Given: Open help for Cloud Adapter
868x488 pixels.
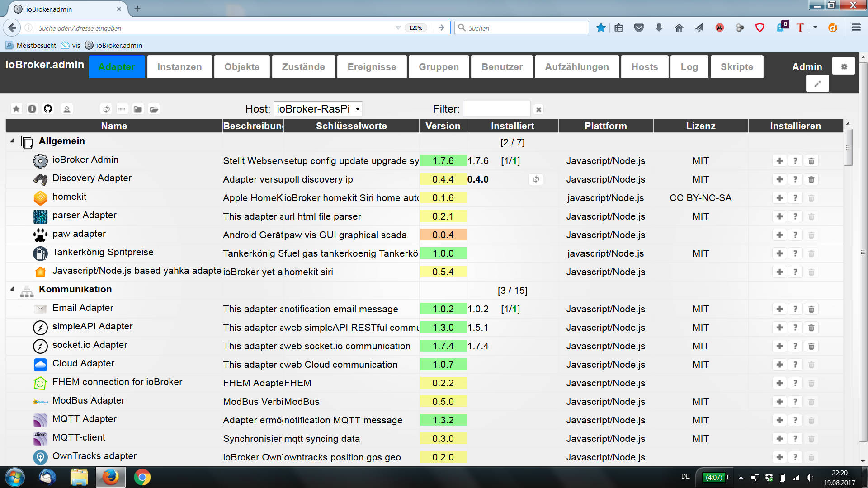Looking at the screenshot, I should [x=795, y=365].
